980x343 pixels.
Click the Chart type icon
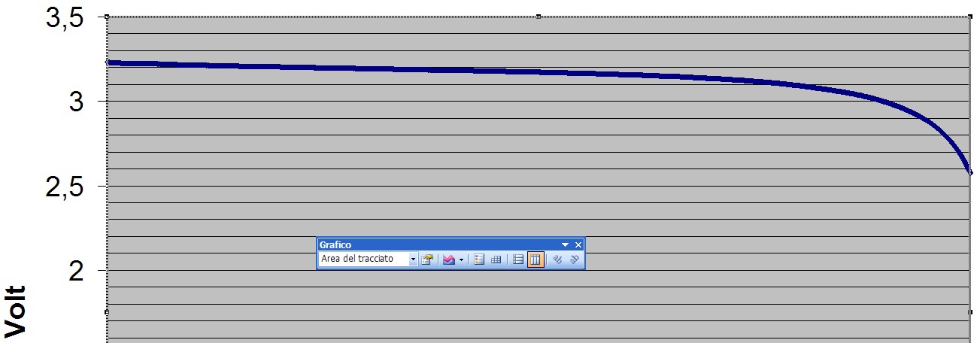point(449,260)
